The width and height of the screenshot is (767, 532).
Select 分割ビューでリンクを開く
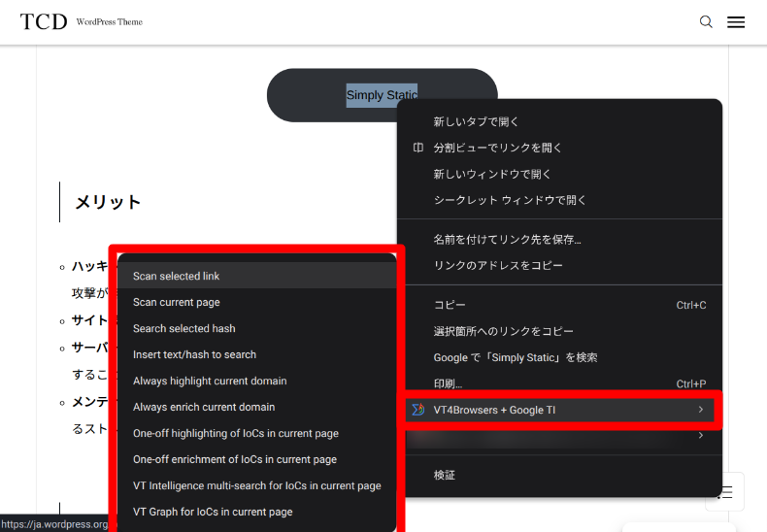559,148
